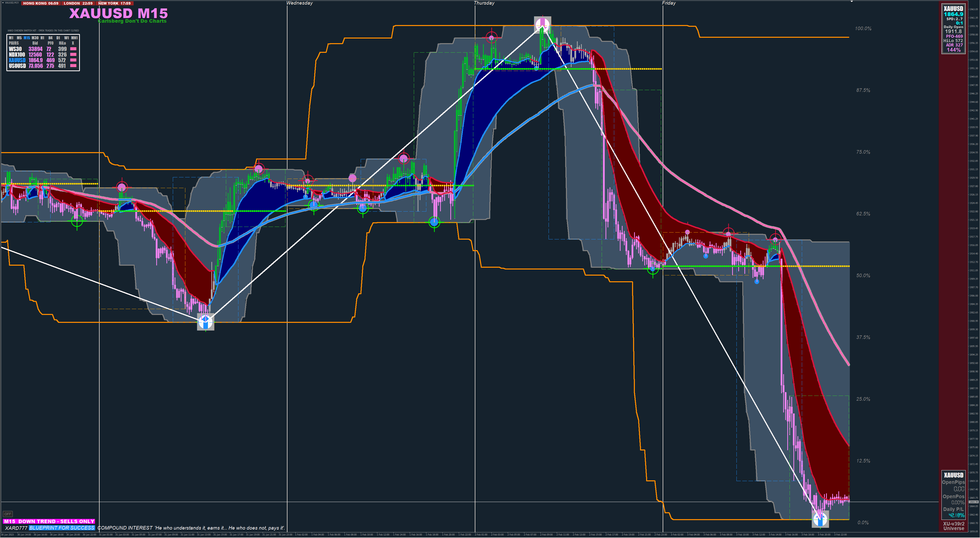Switch to H4 timeframe in the panel
Screen dimensions: 980x538
pos(50,38)
